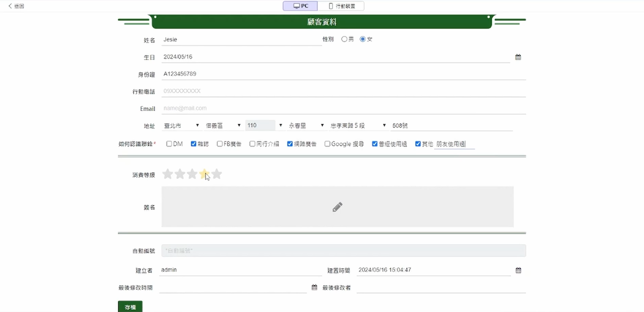
Task: Switch to the PC preview tab
Action: (300, 6)
